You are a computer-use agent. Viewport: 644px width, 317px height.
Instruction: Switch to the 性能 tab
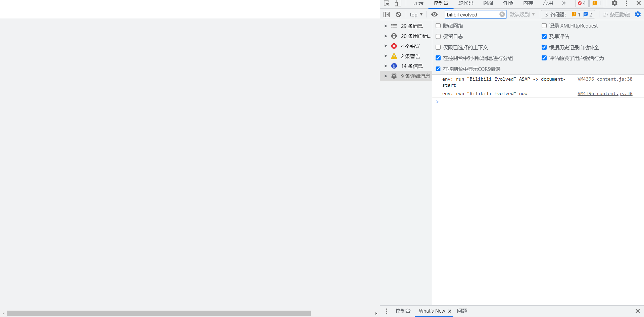pyautogui.click(x=508, y=3)
